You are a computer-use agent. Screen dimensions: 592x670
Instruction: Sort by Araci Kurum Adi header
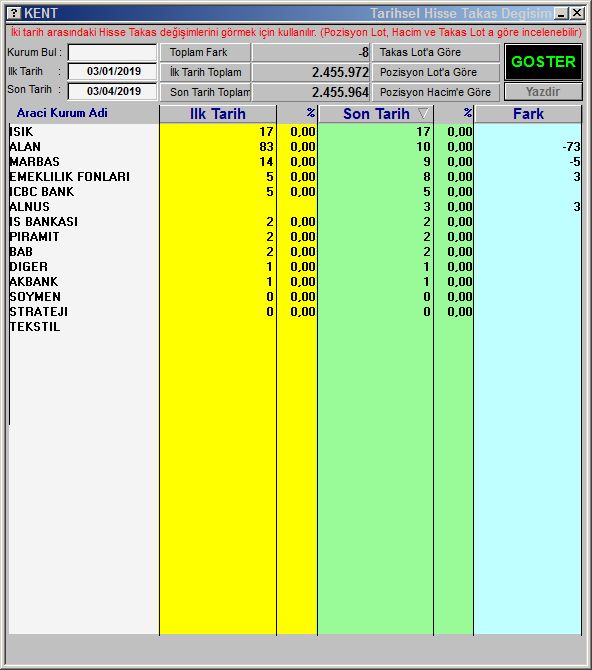(62, 113)
